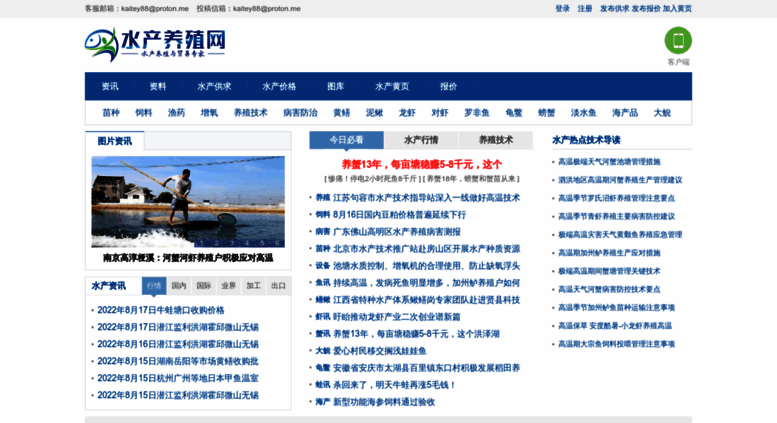Select the 国内 tab in 水产资讯

(179, 286)
